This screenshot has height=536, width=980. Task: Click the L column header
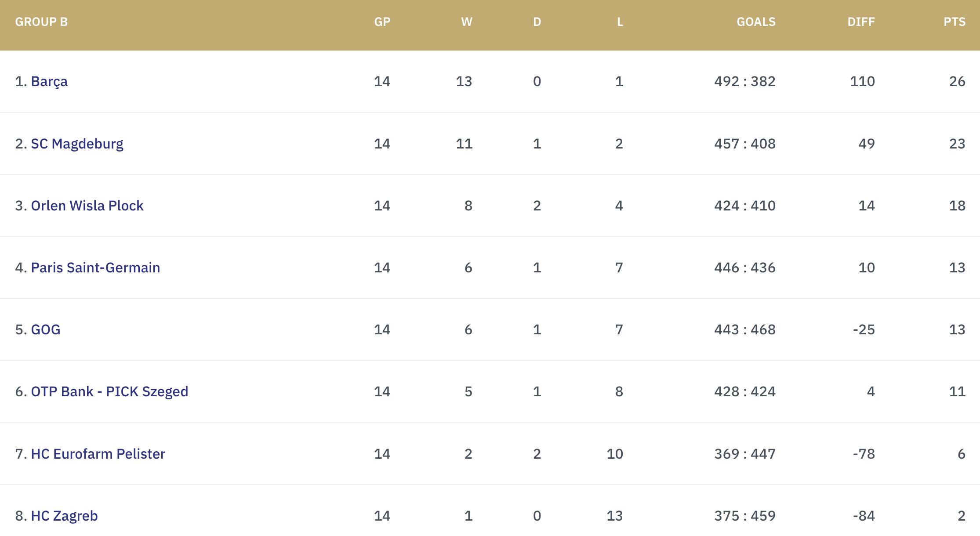[x=620, y=22]
